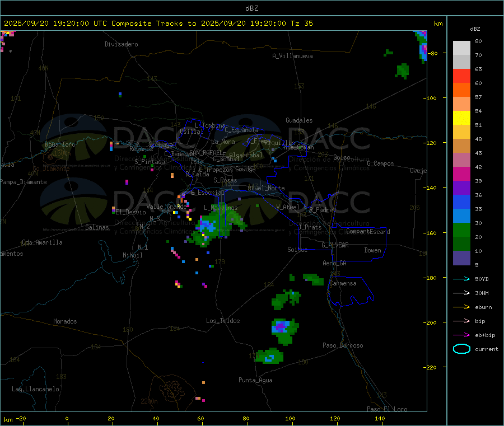Pick the 39 dBZ magenta color swatch
Image resolution: width=504 pixels, height=426 pixels.
click(461, 174)
